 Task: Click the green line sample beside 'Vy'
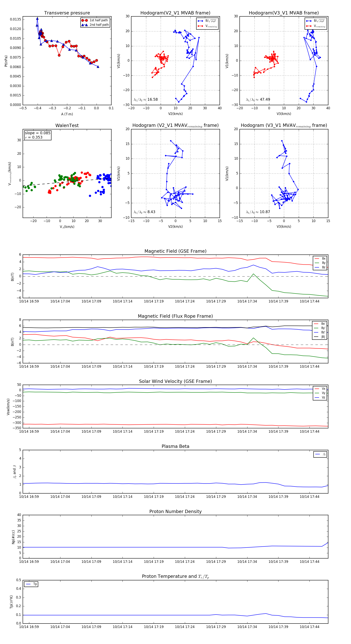click(x=317, y=393)
